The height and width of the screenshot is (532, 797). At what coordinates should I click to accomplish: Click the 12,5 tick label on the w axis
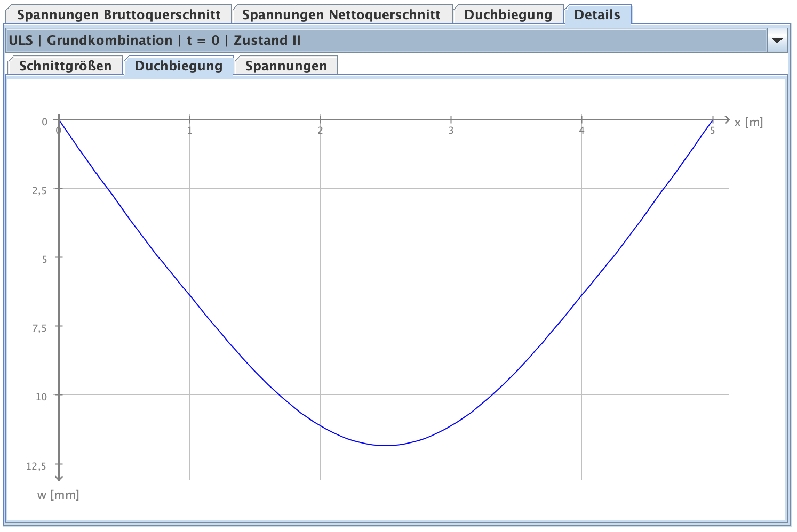tap(36, 466)
